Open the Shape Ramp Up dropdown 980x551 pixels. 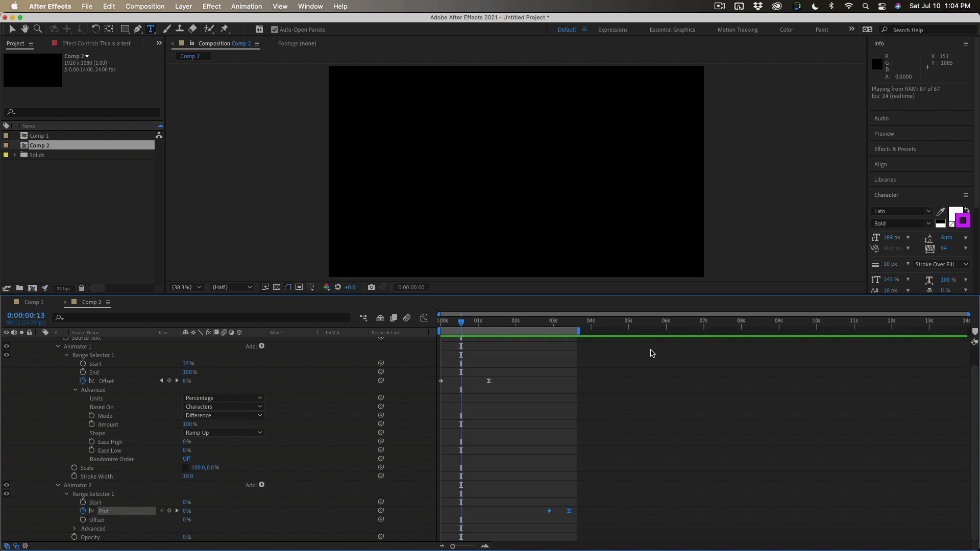tap(223, 433)
